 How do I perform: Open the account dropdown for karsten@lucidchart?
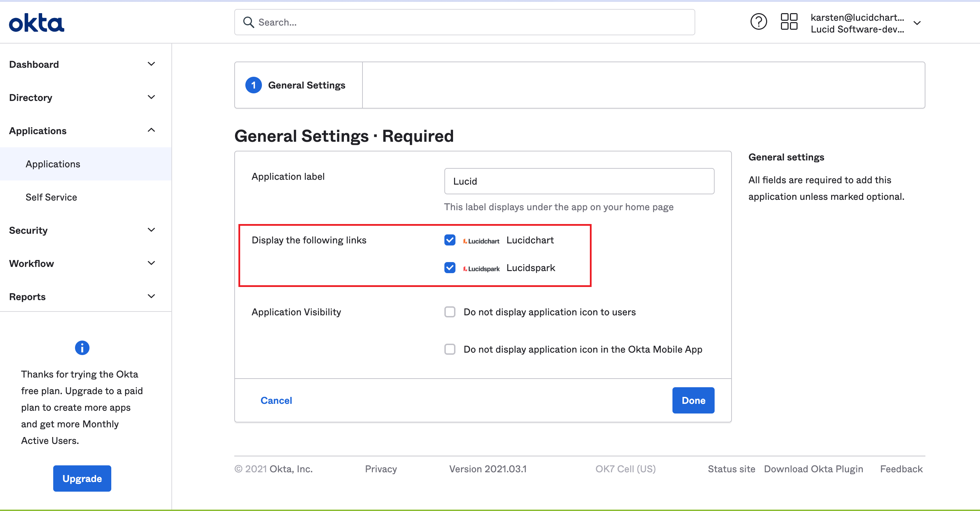click(x=917, y=23)
